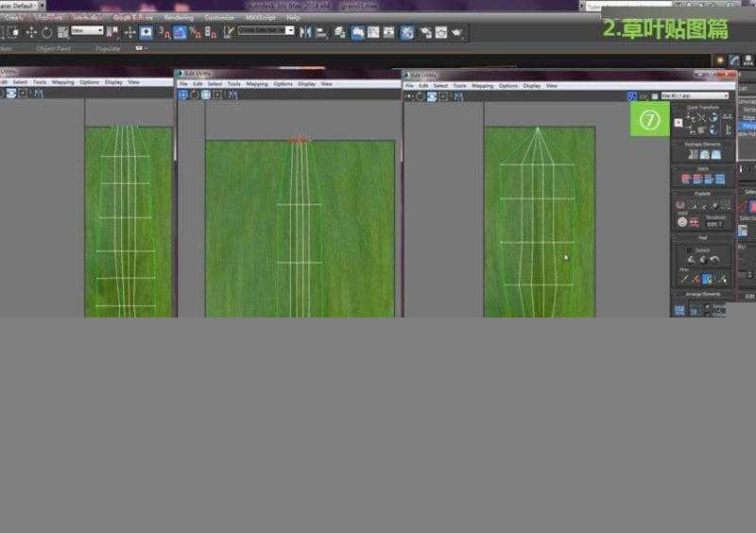
Task: Open the Layer Manager from main toolbar
Action: point(340,32)
